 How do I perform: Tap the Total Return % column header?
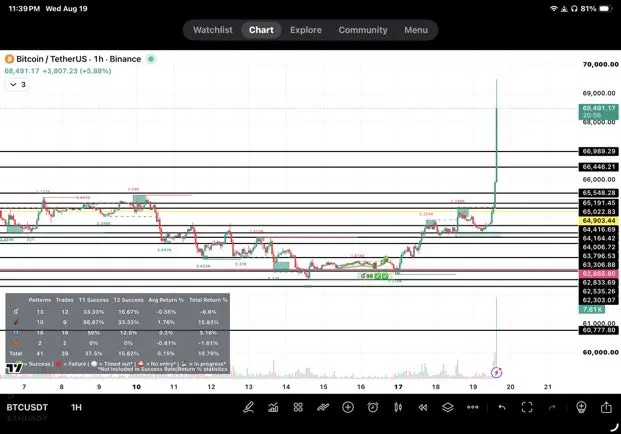208,300
